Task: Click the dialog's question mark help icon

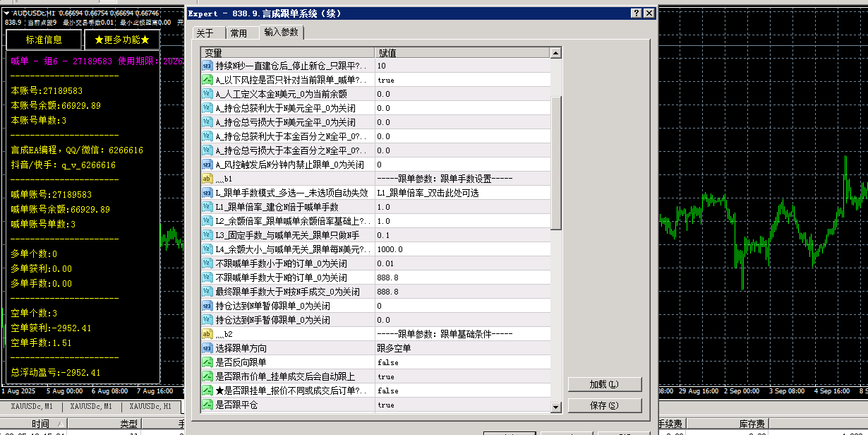Action: click(x=636, y=13)
